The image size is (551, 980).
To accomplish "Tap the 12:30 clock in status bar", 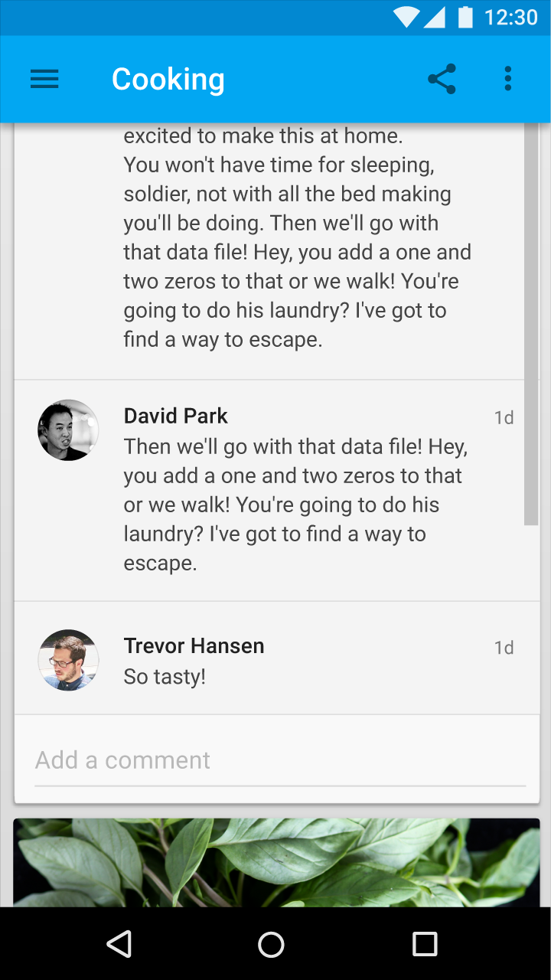I will click(511, 17).
